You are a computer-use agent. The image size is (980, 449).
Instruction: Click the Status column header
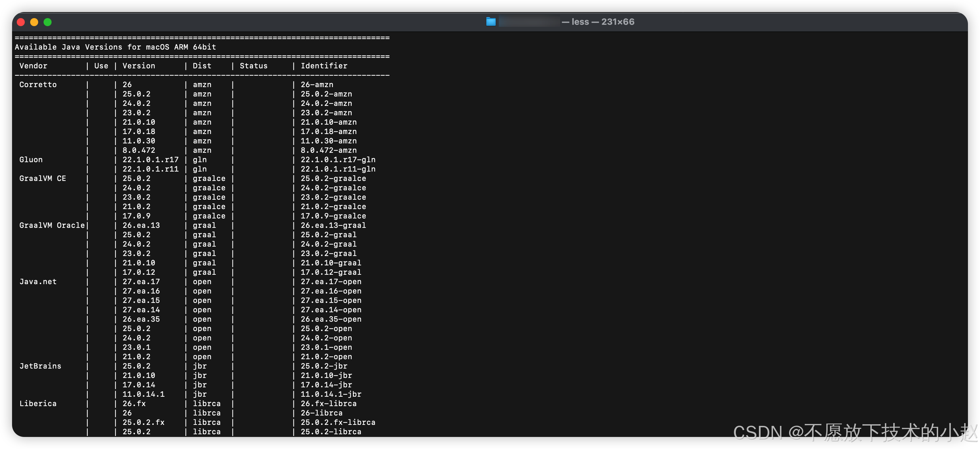253,66
